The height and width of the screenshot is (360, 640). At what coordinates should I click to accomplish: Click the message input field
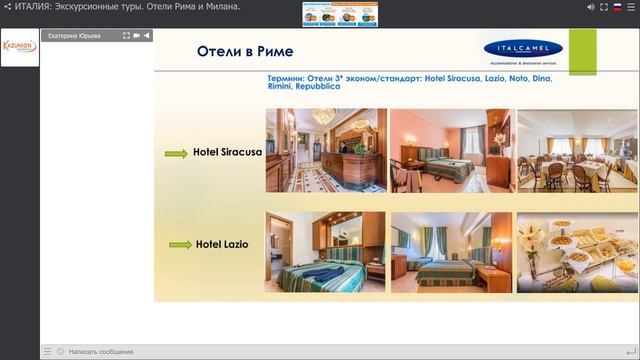(x=343, y=351)
